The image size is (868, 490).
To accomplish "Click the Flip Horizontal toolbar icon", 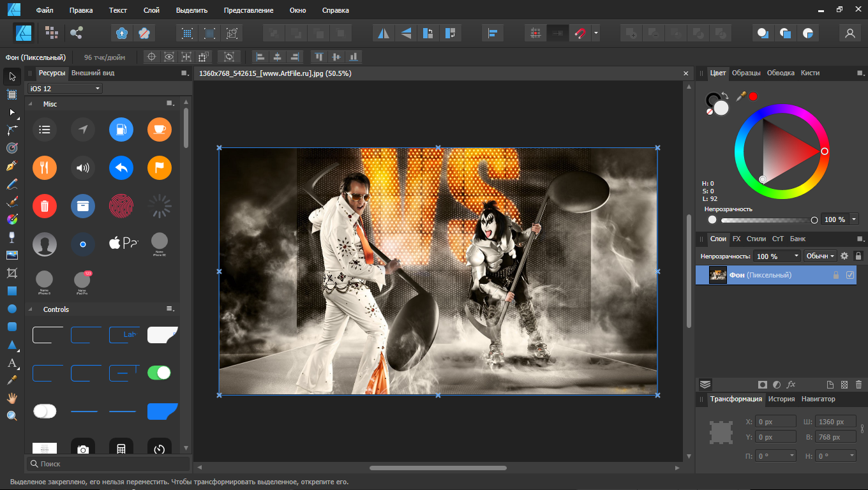I will [x=384, y=33].
